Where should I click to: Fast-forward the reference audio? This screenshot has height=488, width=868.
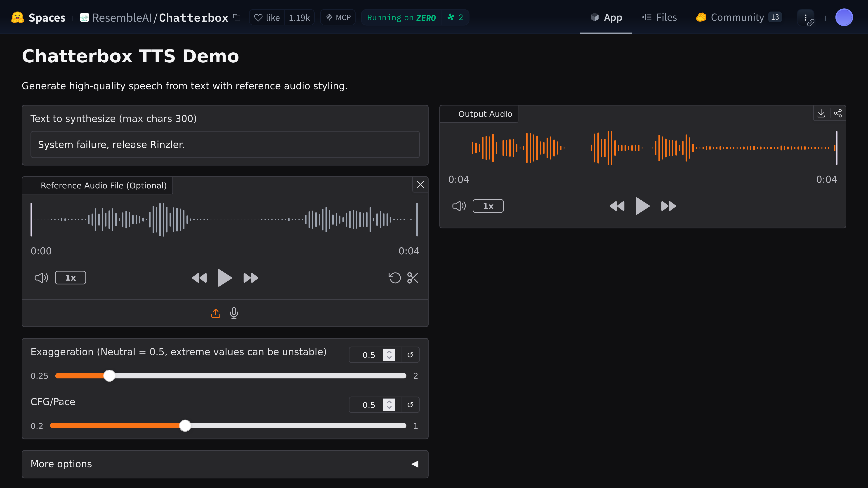click(251, 278)
